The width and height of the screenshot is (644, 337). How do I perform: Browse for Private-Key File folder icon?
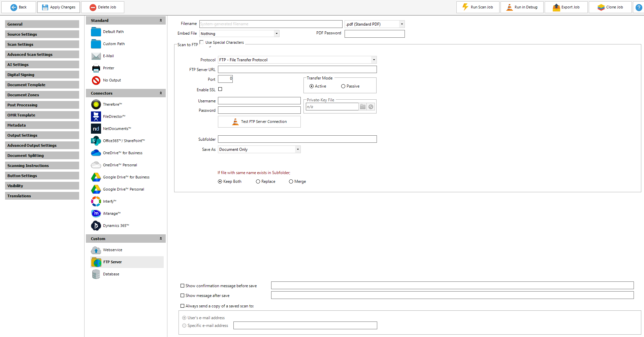363,107
